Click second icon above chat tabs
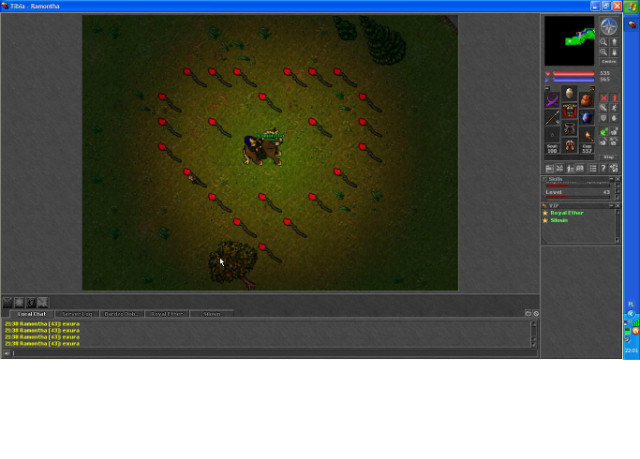This screenshot has width=640, height=459. pyautogui.click(x=19, y=302)
